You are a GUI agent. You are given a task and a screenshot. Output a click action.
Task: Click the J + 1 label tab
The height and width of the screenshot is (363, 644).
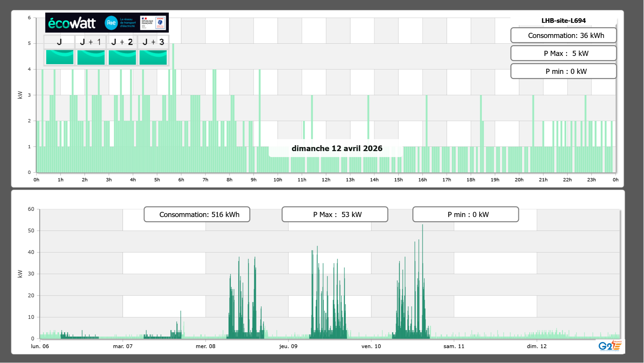[91, 42]
